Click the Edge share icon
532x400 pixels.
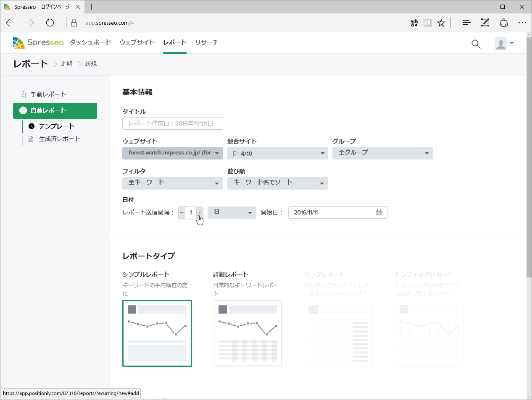pos(504,23)
